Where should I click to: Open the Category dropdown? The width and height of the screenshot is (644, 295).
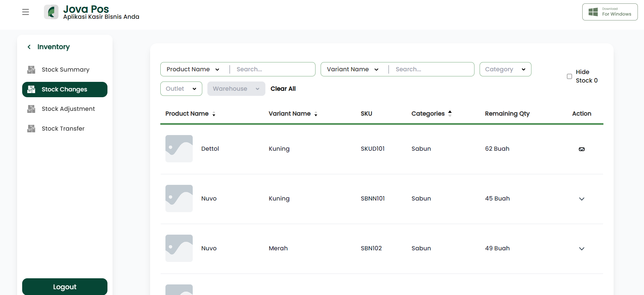pyautogui.click(x=506, y=69)
